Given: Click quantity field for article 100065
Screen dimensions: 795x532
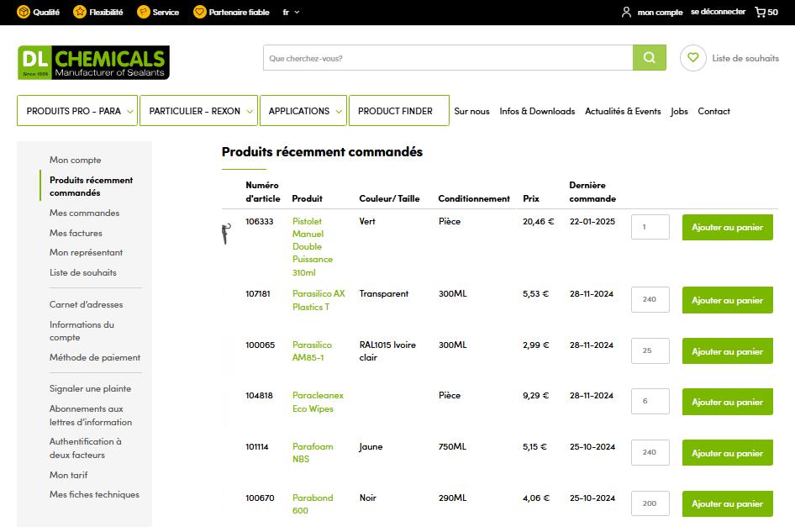Looking at the screenshot, I should [x=650, y=350].
